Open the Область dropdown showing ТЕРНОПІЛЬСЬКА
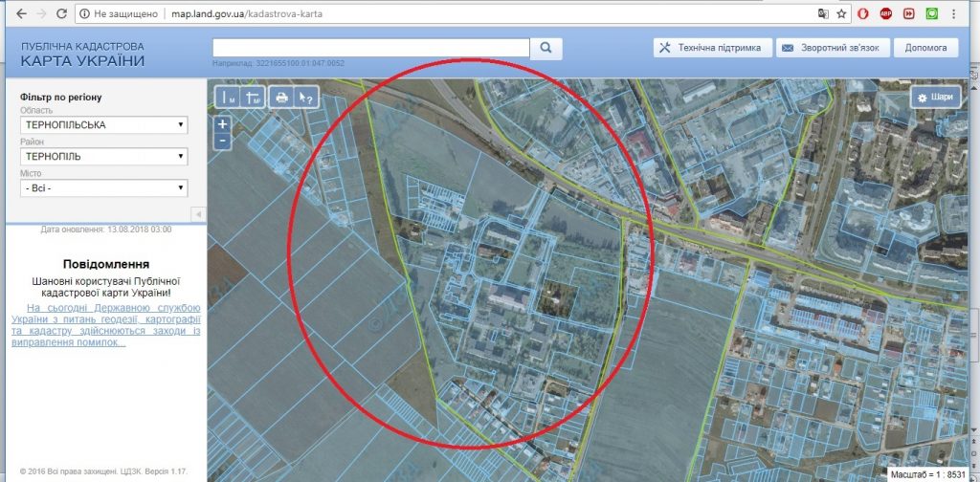Image resolution: width=980 pixels, height=482 pixels. 103,125
